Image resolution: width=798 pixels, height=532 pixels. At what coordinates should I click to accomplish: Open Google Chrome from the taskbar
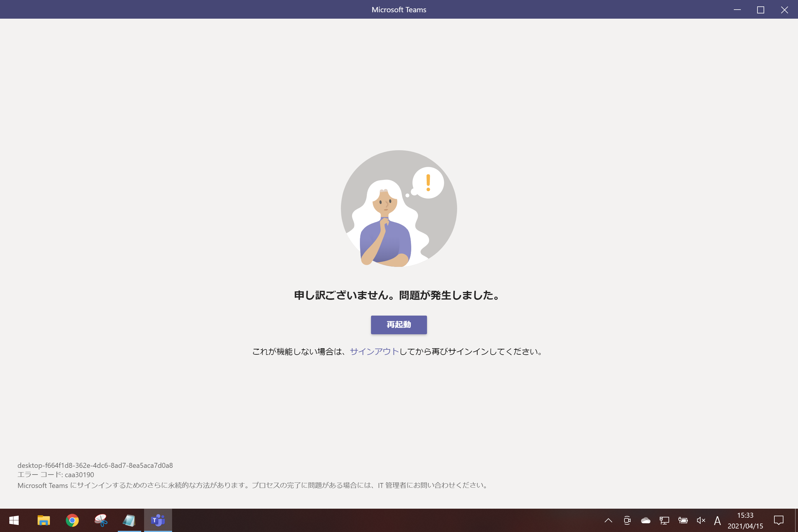coord(72,520)
